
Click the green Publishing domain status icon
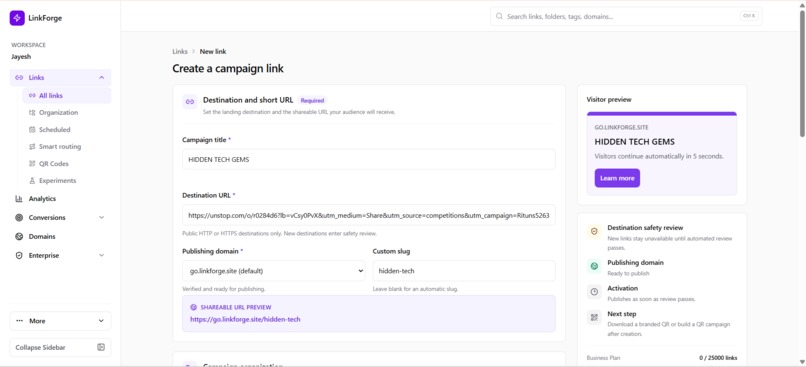tap(594, 266)
